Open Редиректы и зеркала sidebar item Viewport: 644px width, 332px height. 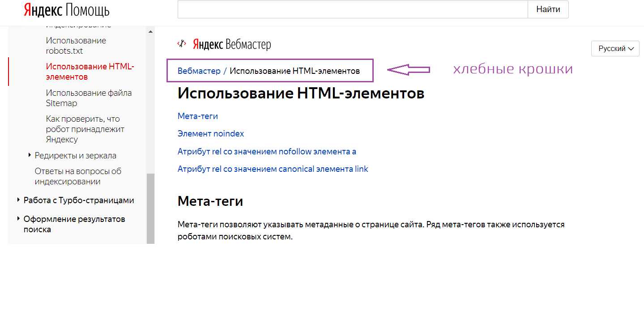(x=76, y=155)
